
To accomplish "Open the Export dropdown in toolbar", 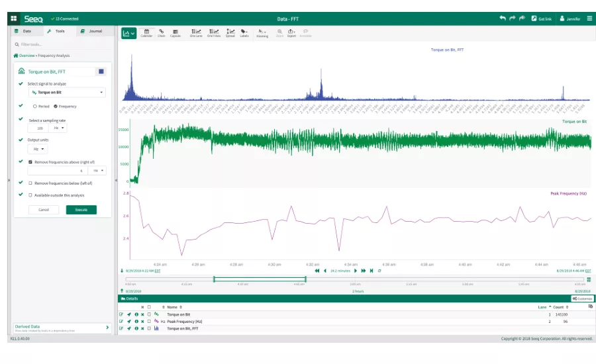I will click(291, 33).
